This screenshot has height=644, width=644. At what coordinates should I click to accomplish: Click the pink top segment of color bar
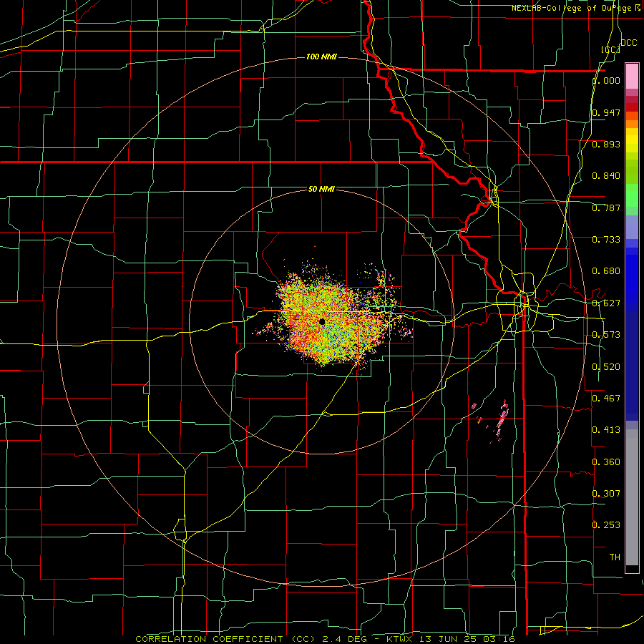click(632, 77)
